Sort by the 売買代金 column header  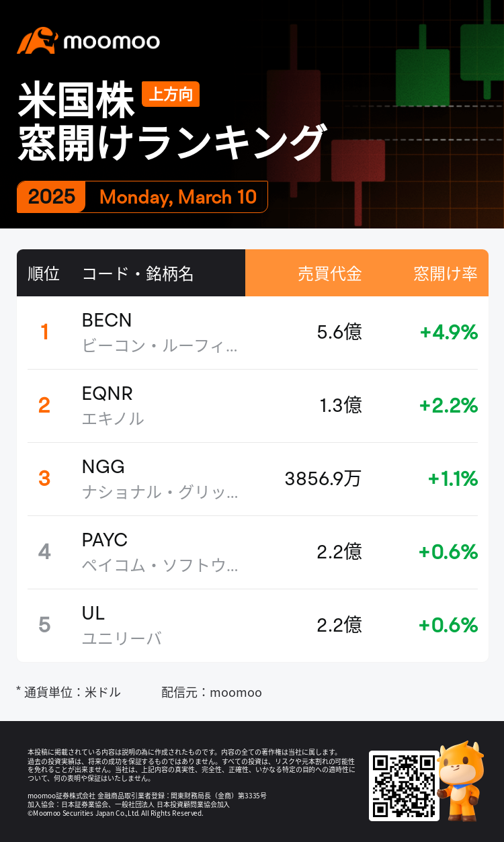(x=329, y=273)
